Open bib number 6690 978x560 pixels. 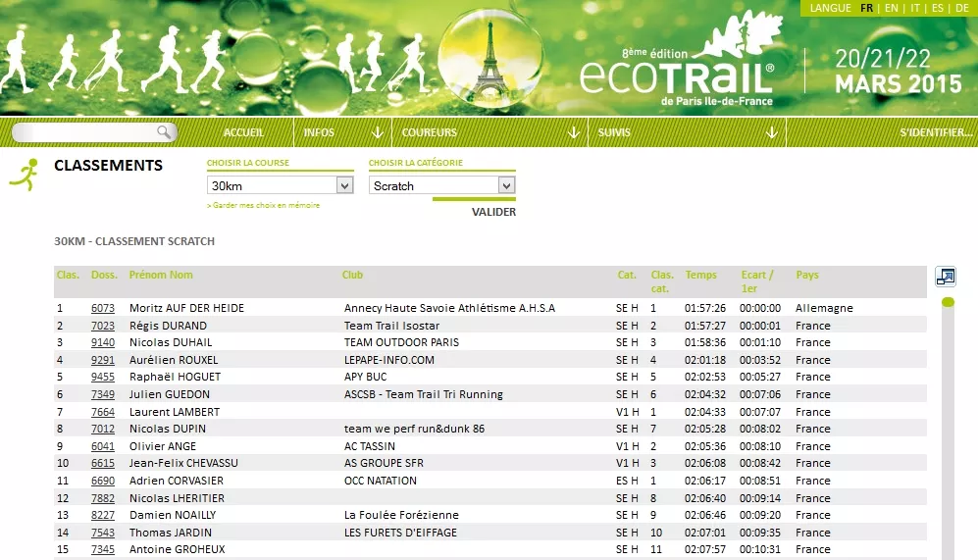pos(103,481)
